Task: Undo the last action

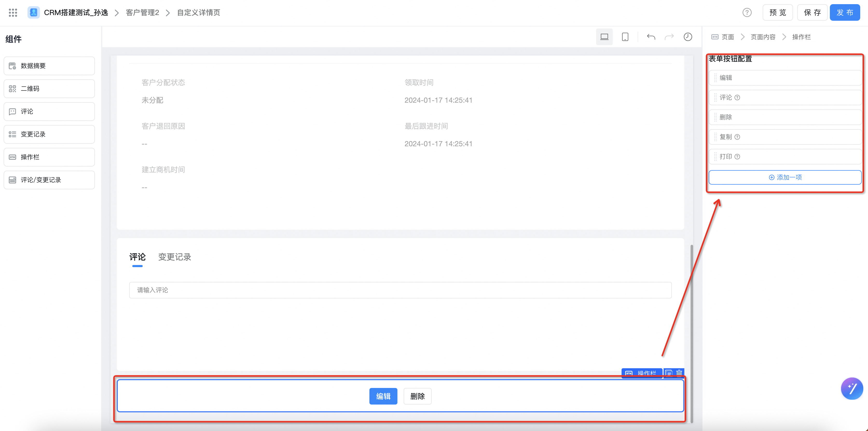Action: pyautogui.click(x=651, y=37)
